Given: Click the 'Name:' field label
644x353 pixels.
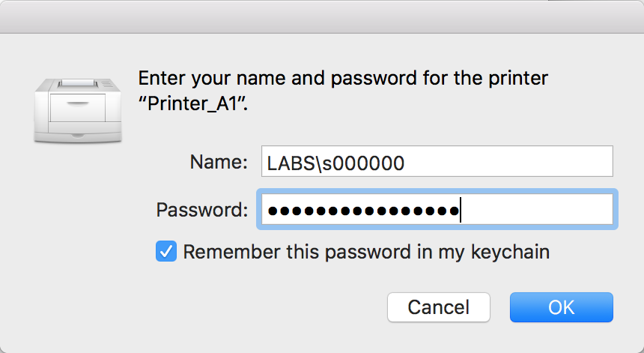Looking at the screenshot, I should tap(219, 162).
